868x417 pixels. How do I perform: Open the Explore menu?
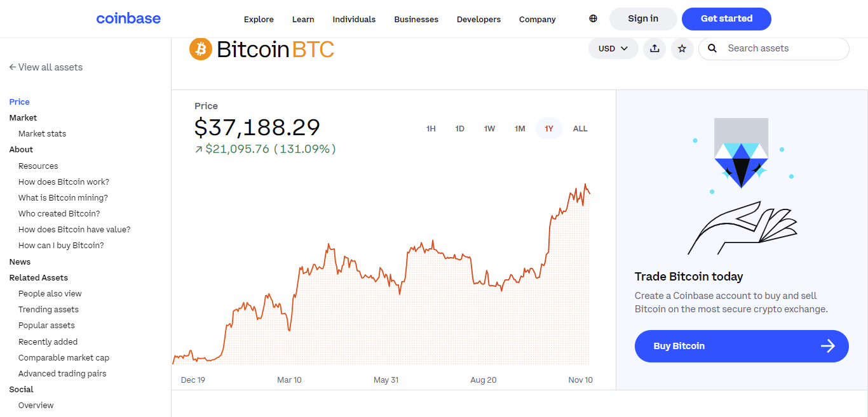click(x=259, y=19)
